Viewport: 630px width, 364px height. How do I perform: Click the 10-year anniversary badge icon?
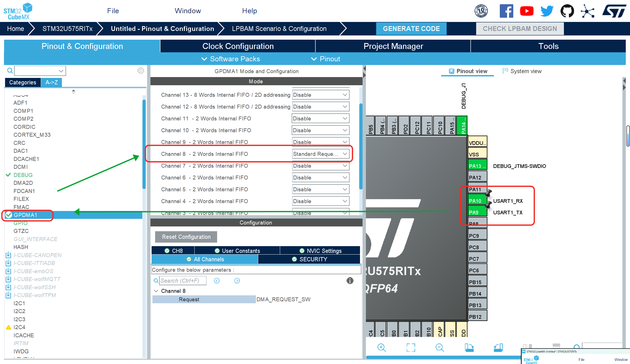click(x=481, y=11)
